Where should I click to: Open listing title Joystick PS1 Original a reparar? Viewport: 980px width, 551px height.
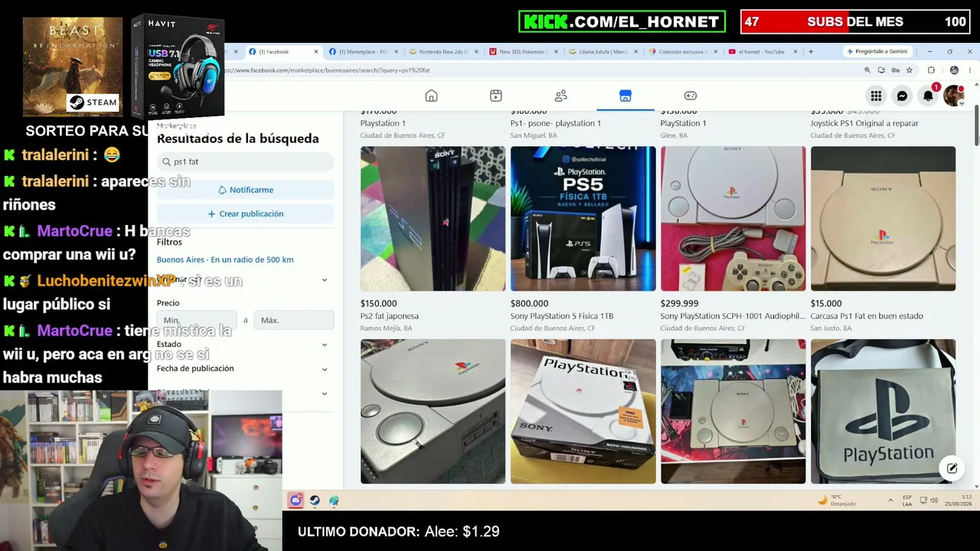click(864, 123)
